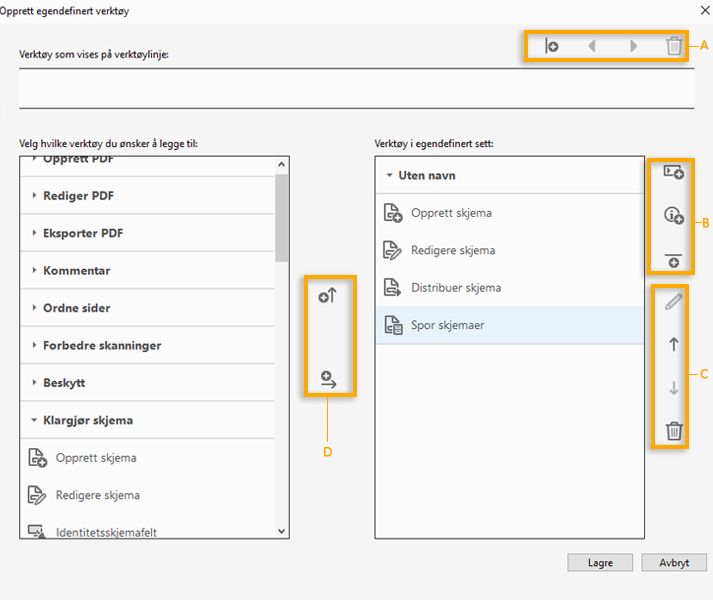Delete selected tool using right-side trash icon
The width and height of the screenshot is (713, 600).
[674, 431]
